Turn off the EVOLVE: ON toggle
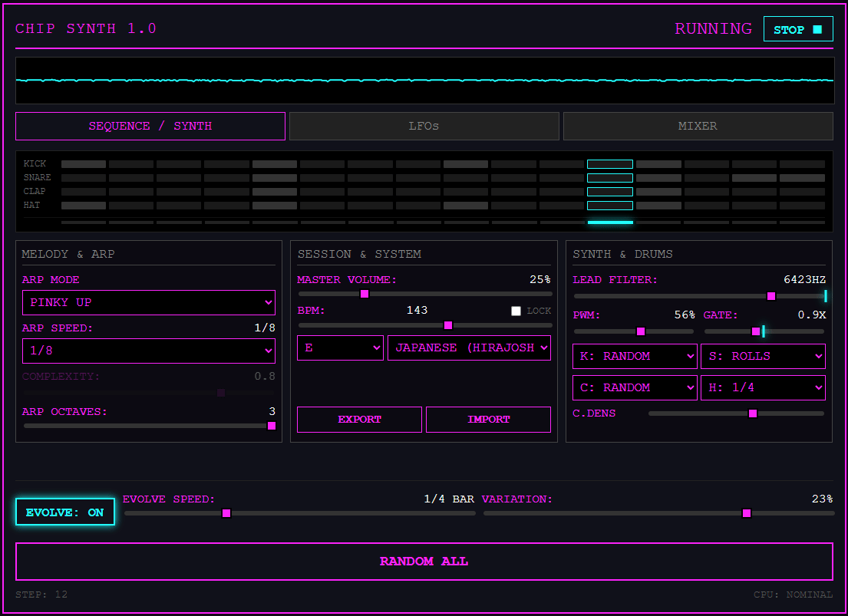 (65, 512)
